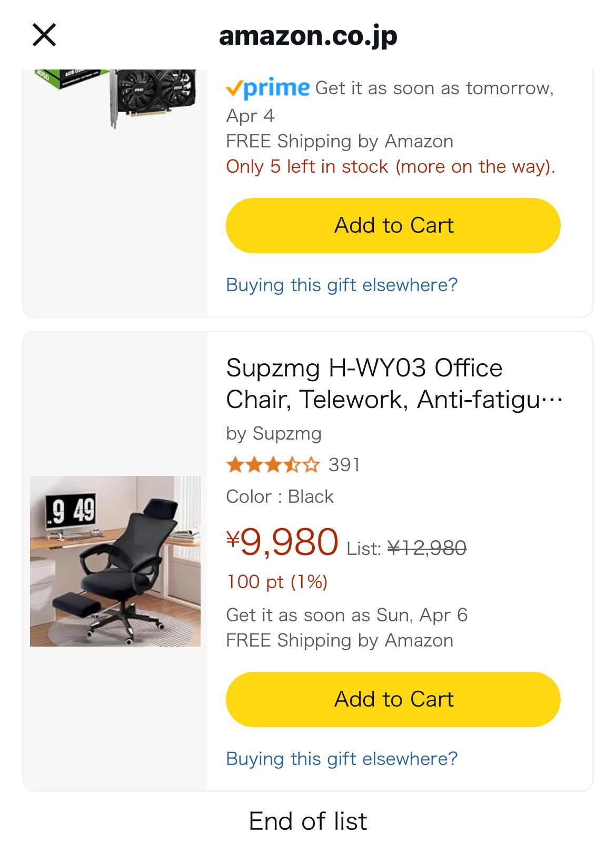616x863 pixels.
Task: Tap the "by Supzmg" brand text
Action: click(x=274, y=433)
